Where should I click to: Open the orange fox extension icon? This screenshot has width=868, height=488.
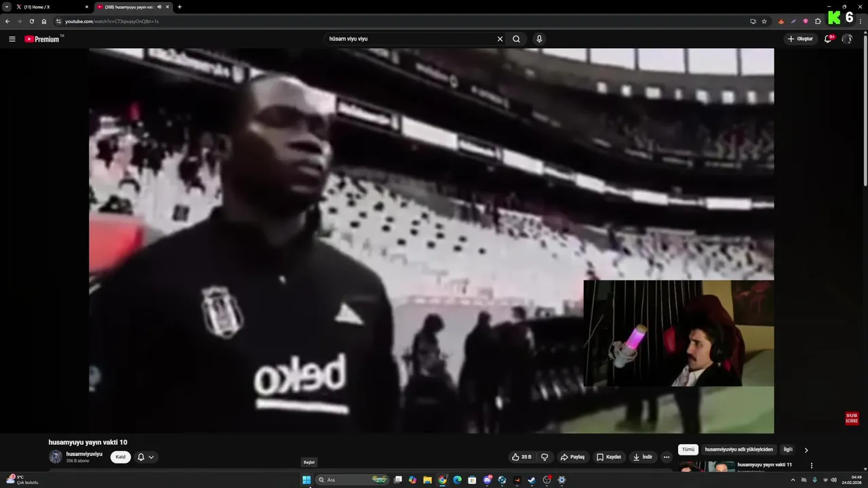pyautogui.click(x=781, y=21)
